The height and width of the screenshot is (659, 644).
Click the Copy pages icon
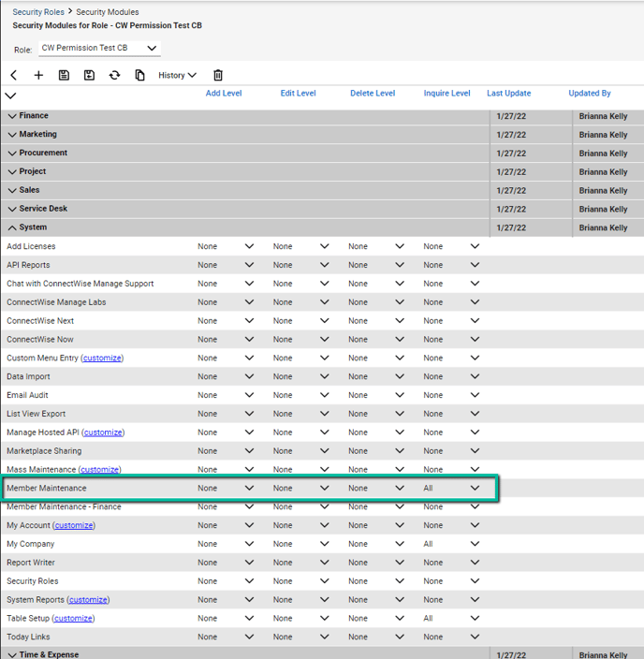click(x=139, y=75)
